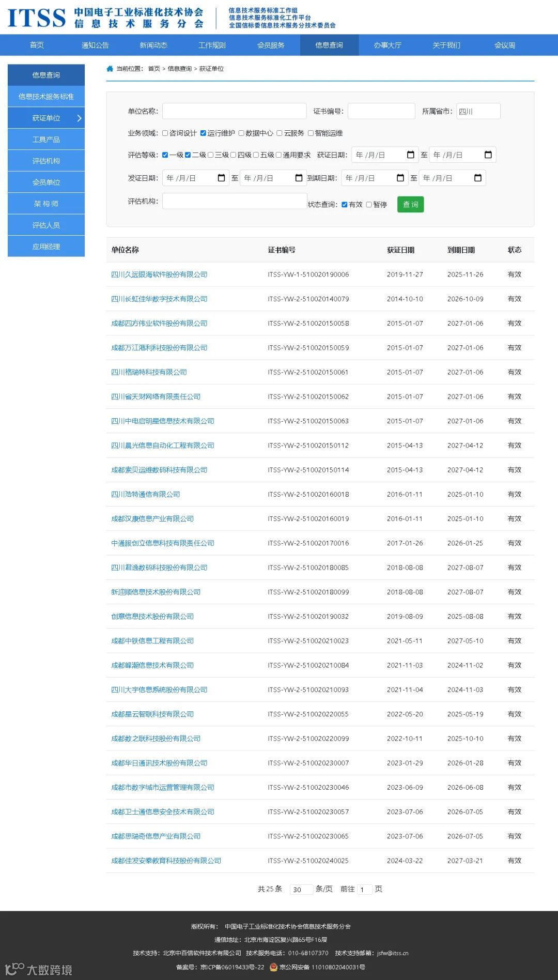Screen dimensions: 558x980
Task: Focus the 评估机构 input field
Action: pos(235,201)
